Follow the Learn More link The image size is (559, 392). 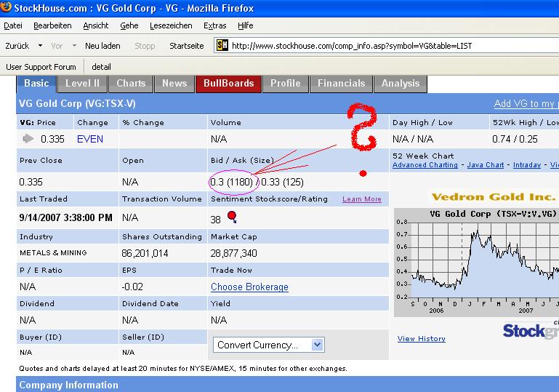pos(361,199)
